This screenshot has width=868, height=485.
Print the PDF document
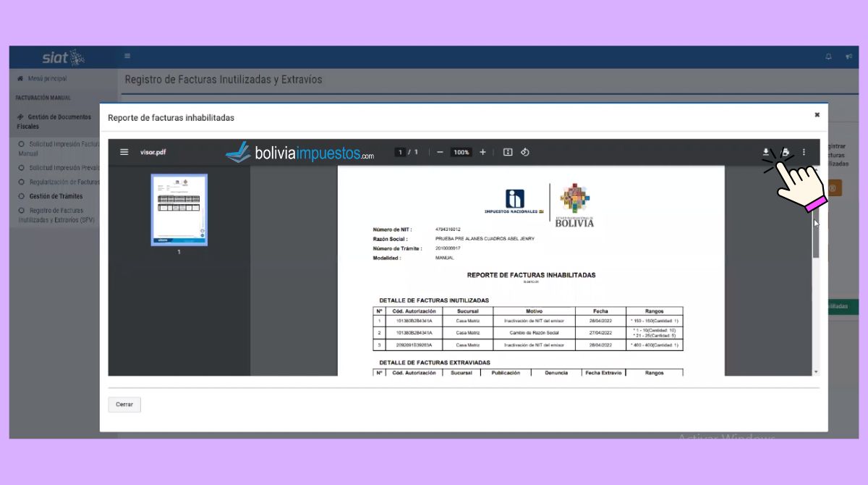pos(785,152)
